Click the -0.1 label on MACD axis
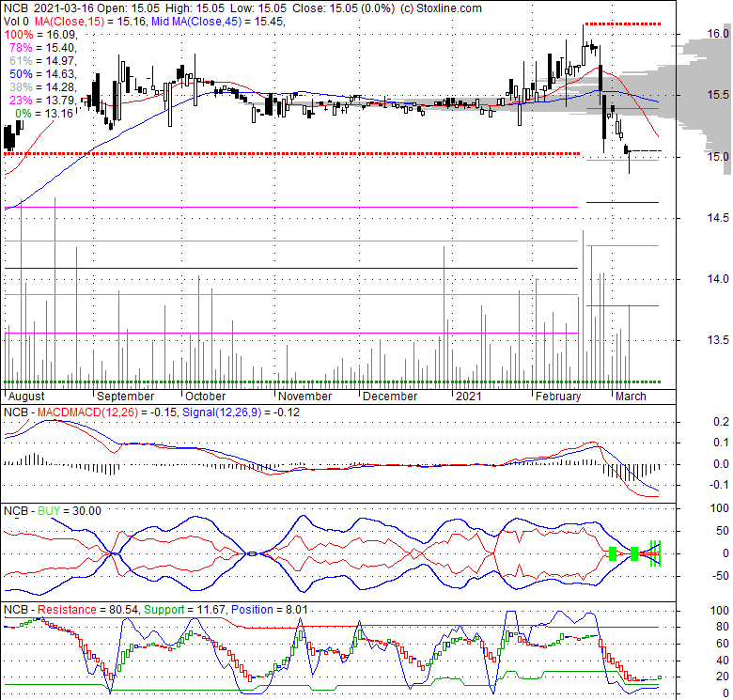Image resolution: width=733 pixels, height=700 pixels. pyautogui.click(x=719, y=485)
